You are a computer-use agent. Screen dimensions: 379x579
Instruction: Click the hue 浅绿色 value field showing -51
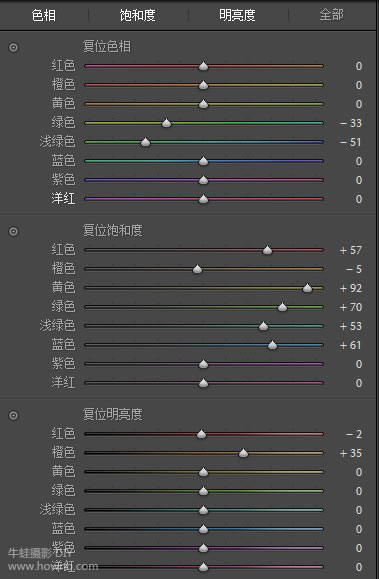[x=351, y=142]
